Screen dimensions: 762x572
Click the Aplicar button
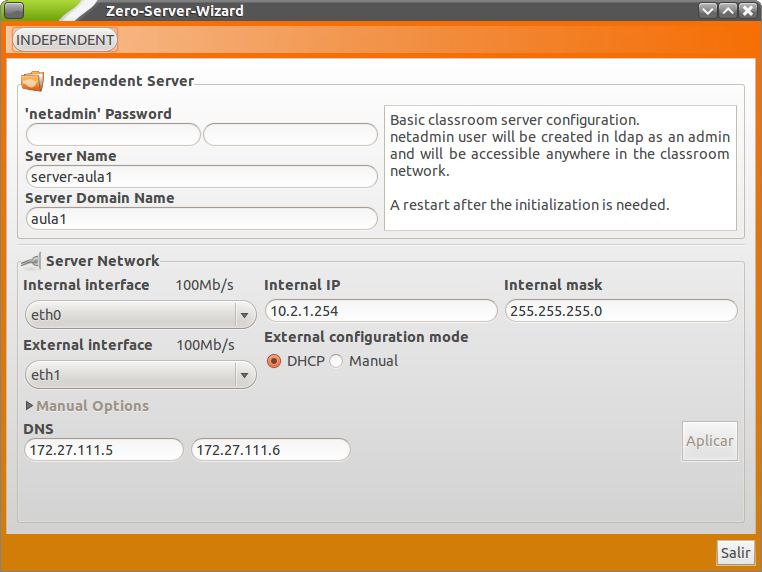pyautogui.click(x=710, y=441)
